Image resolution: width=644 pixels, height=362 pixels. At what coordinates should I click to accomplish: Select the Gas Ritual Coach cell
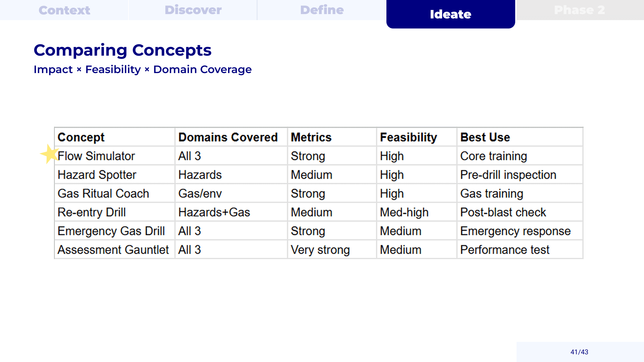(103, 193)
